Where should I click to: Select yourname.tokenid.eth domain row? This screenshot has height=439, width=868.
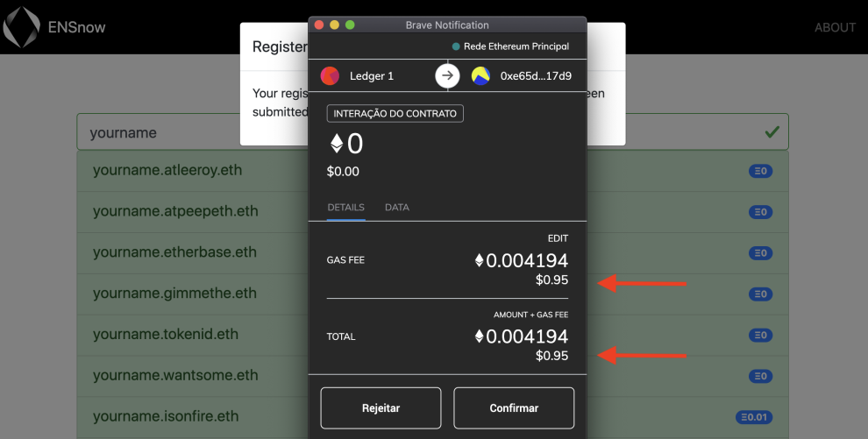(433, 335)
